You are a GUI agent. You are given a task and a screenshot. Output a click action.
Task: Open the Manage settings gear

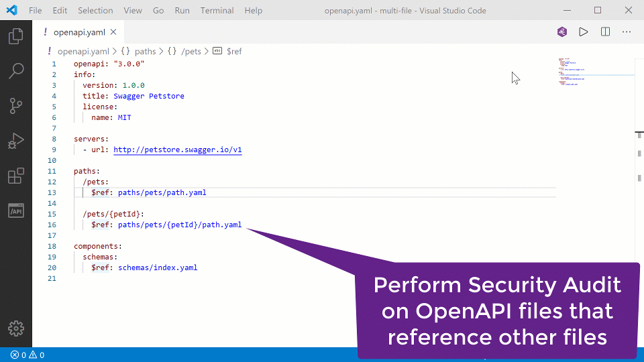tap(15, 328)
